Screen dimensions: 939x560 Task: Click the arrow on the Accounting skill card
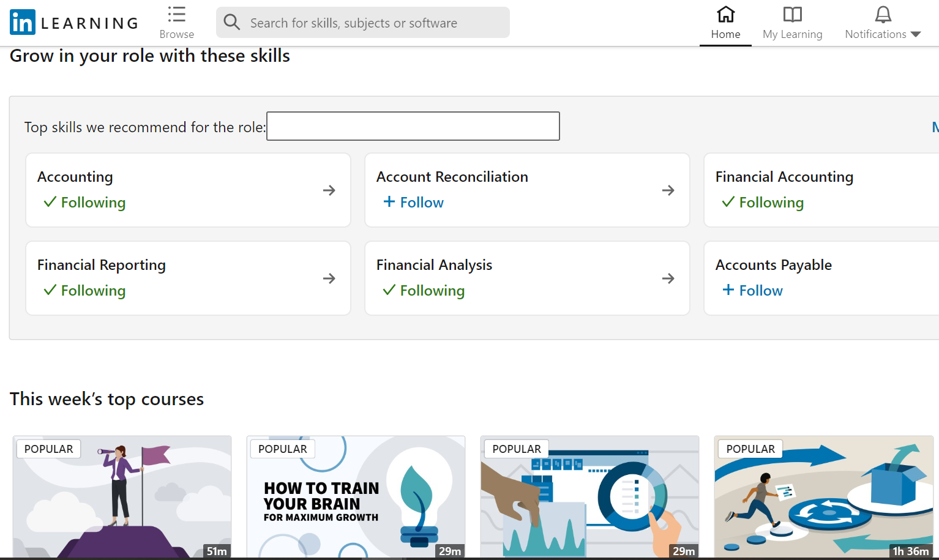pos(329,190)
